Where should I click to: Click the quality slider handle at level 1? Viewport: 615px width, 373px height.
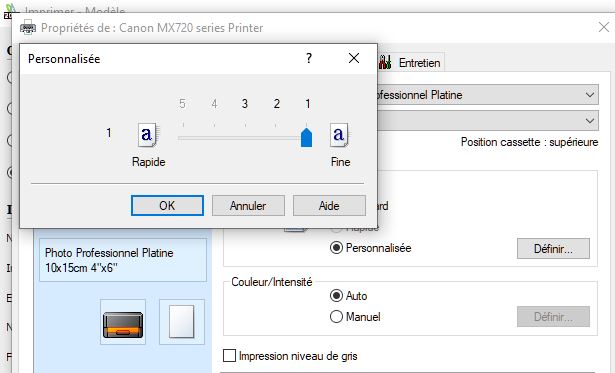[x=306, y=137]
